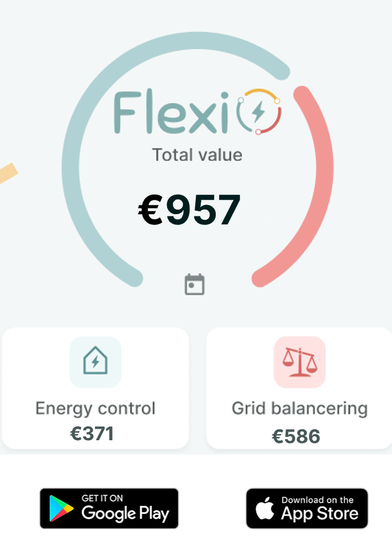Click the Apple logo on App Store badge

pos(265,508)
